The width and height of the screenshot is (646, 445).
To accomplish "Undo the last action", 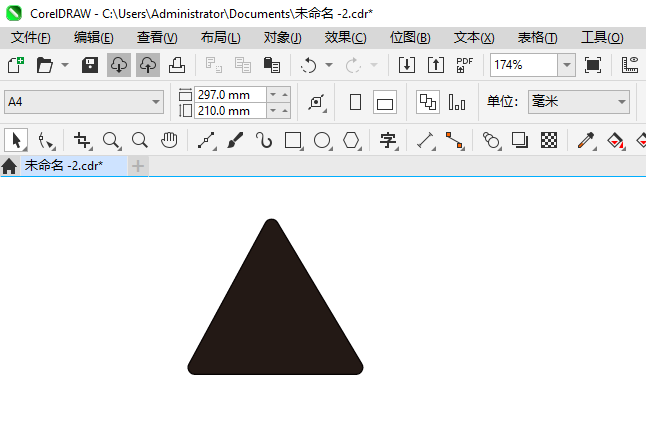I will coord(308,65).
